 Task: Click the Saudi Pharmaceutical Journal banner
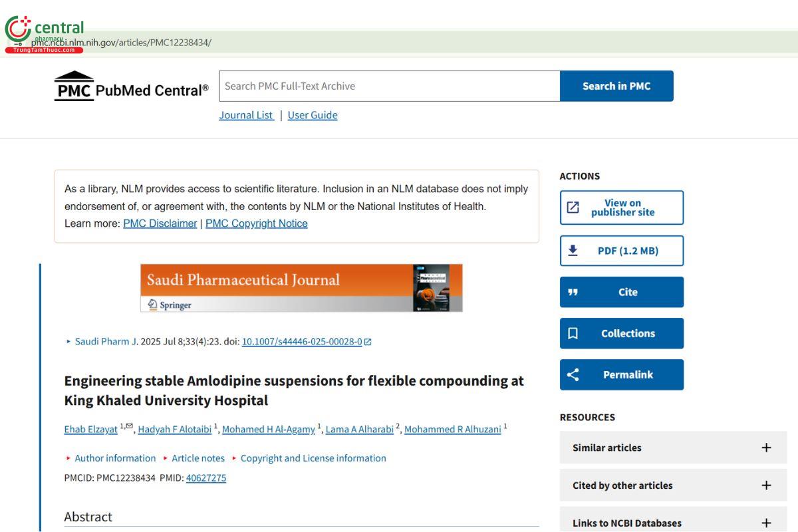pos(301,288)
